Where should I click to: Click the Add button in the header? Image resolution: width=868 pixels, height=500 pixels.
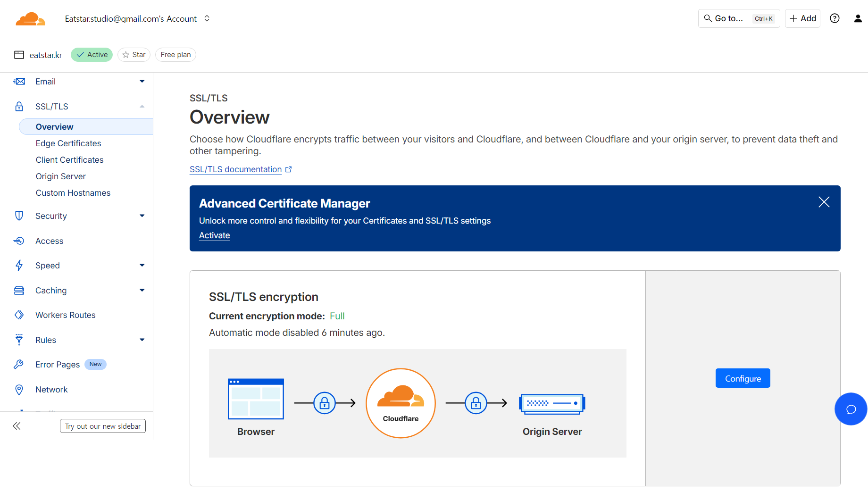click(x=802, y=18)
